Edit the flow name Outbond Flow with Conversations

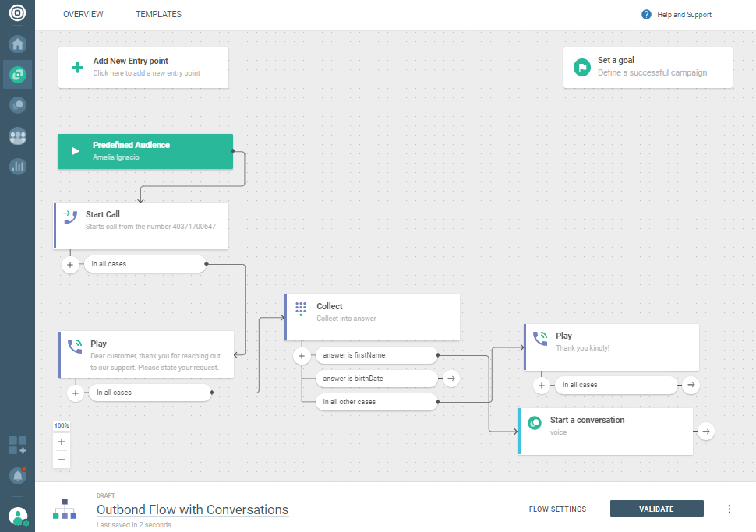tap(193, 510)
